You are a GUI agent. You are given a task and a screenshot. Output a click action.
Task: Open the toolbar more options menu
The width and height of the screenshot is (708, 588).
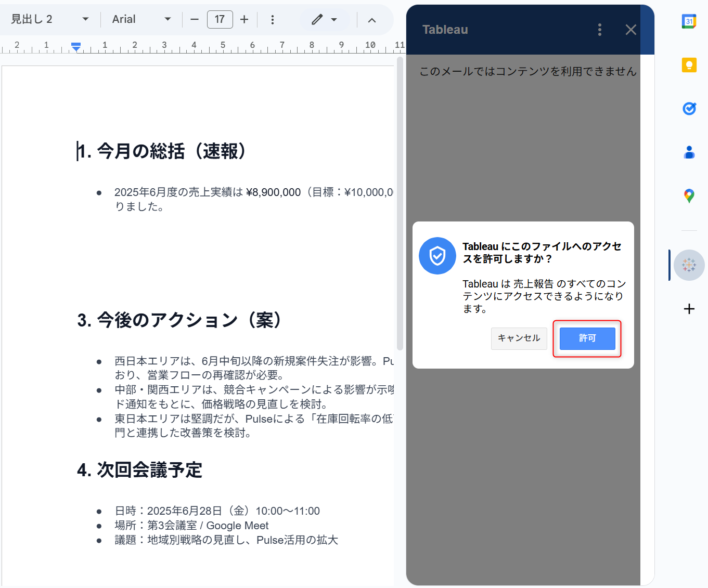(273, 19)
